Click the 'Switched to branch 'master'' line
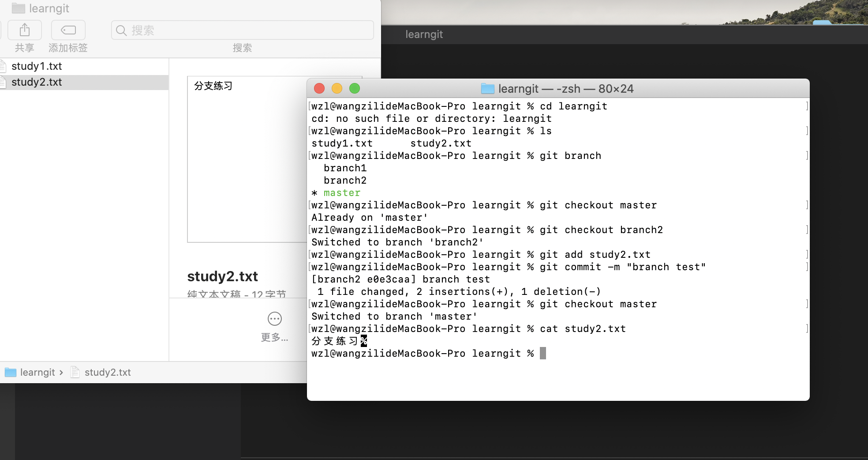Screen dimensions: 868x460 tap(394, 317)
